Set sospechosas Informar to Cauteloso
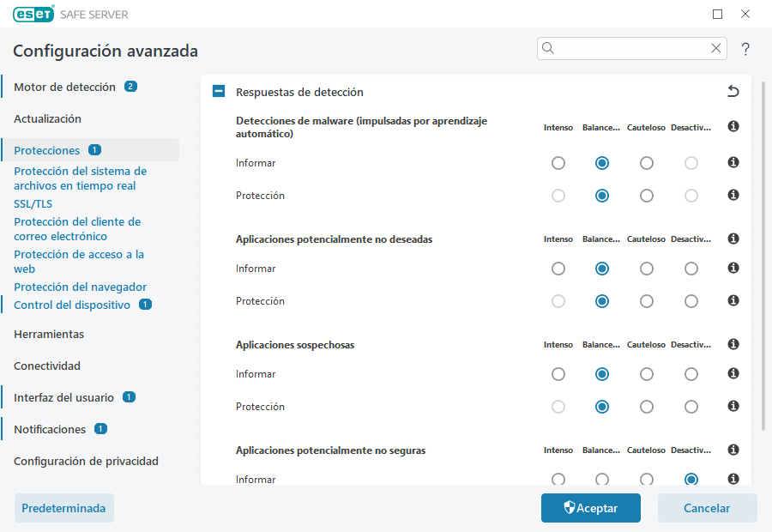 (x=647, y=374)
